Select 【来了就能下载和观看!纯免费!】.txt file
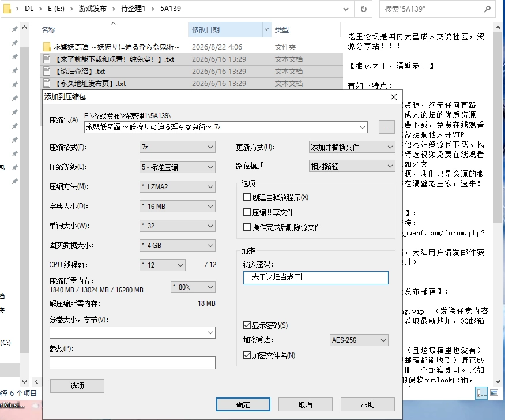Image resolution: width=505 pixels, height=420 pixels. [x=191, y=59]
